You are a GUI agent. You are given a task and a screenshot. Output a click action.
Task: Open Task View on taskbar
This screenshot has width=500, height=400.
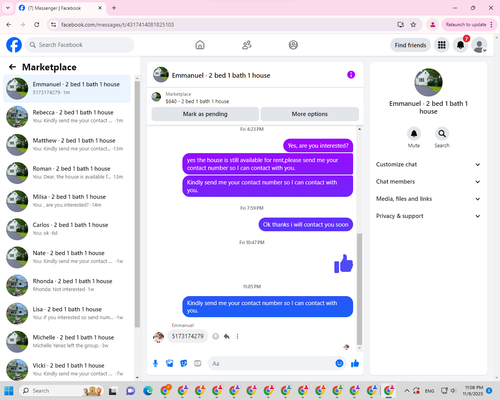click(113, 391)
